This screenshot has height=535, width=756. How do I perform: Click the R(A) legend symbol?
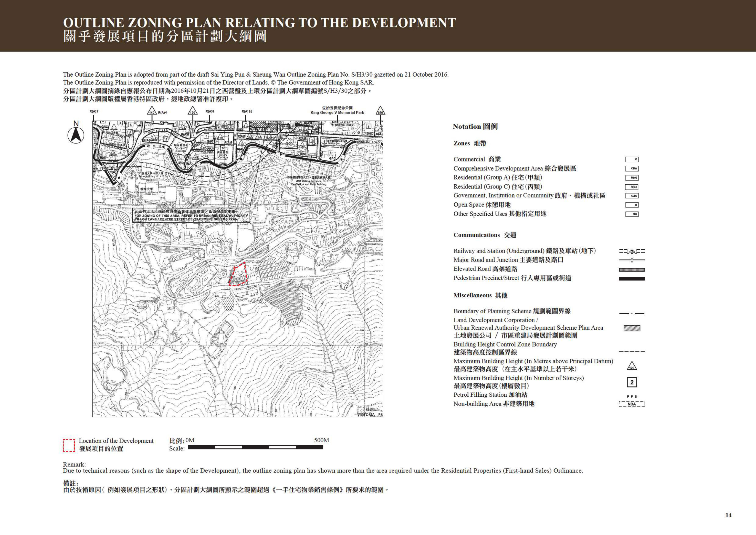pyautogui.click(x=632, y=178)
